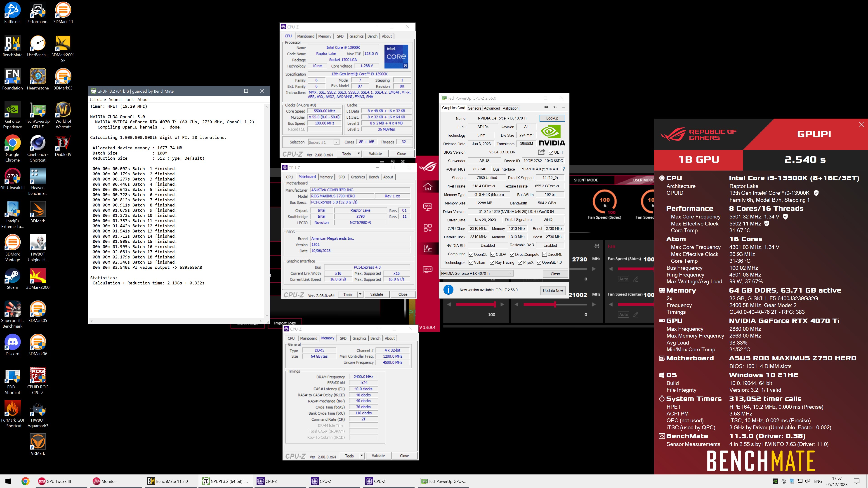Open GPU-Z hamburger menu icon

[563, 107]
